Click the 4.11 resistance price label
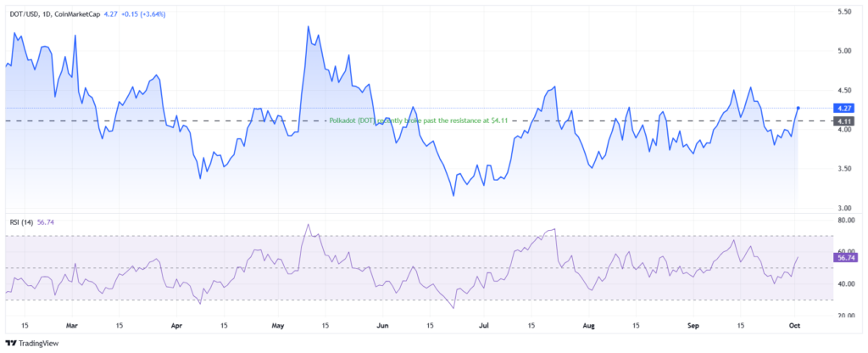Viewport: 868px width, 353px height. (845, 120)
